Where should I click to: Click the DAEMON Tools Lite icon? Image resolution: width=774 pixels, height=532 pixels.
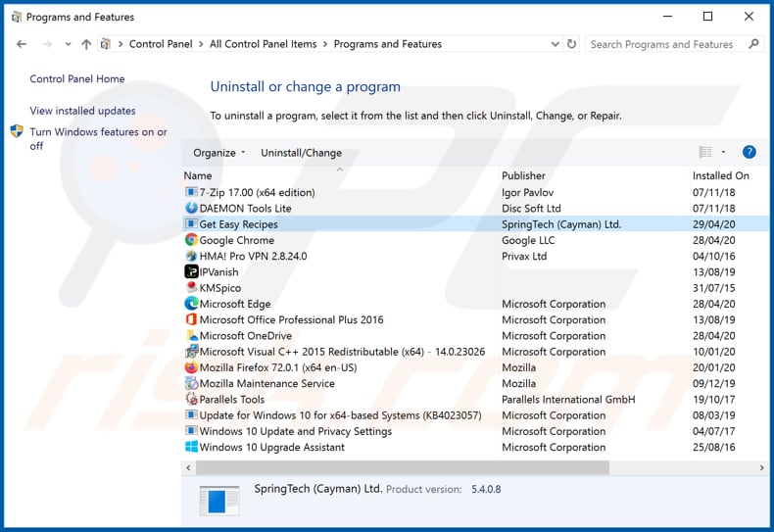coord(191,208)
